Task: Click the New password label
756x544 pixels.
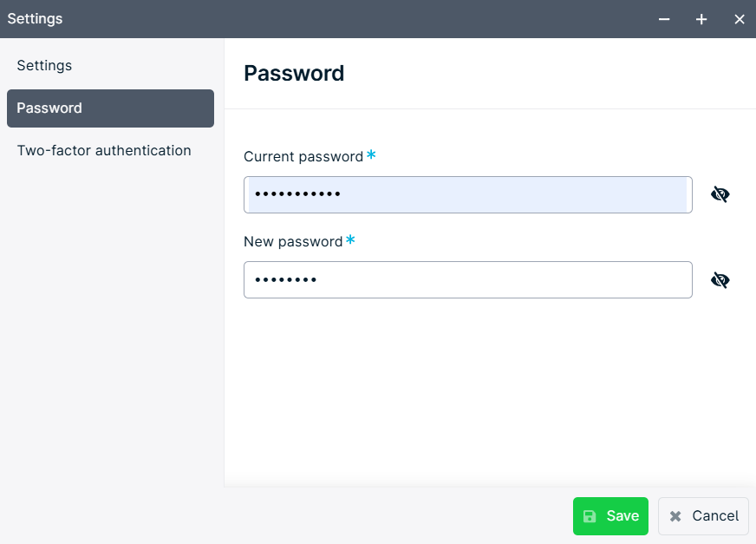Action: pos(293,242)
